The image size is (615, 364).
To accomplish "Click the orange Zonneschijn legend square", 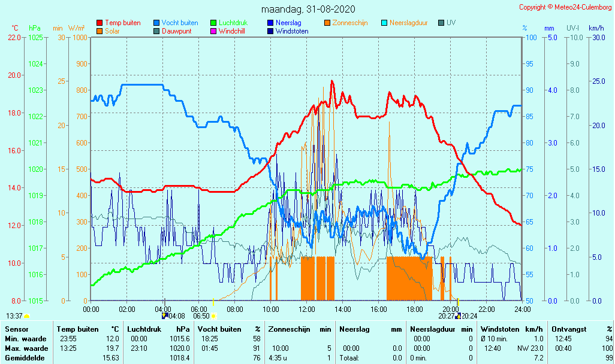I will (x=327, y=23).
